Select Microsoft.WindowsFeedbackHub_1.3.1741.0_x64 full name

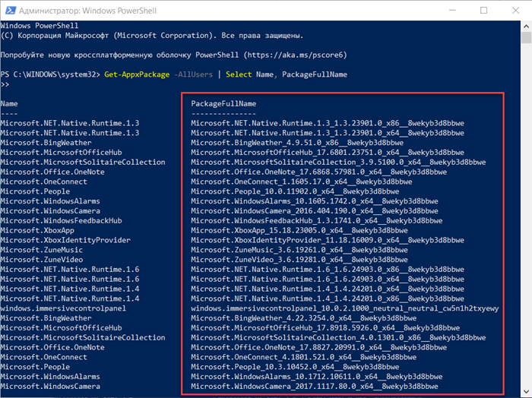pyautogui.click(x=317, y=221)
